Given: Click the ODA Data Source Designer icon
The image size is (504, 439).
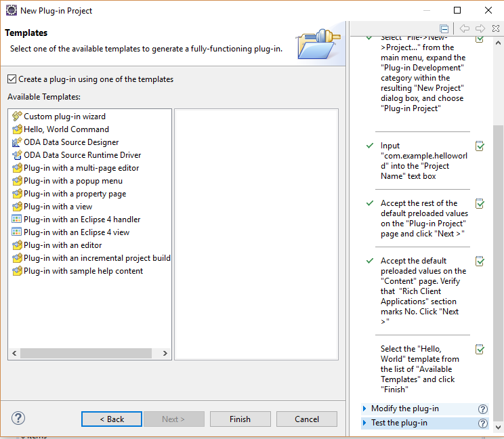Looking at the screenshot, I should pyautogui.click(x=17, y=142).
